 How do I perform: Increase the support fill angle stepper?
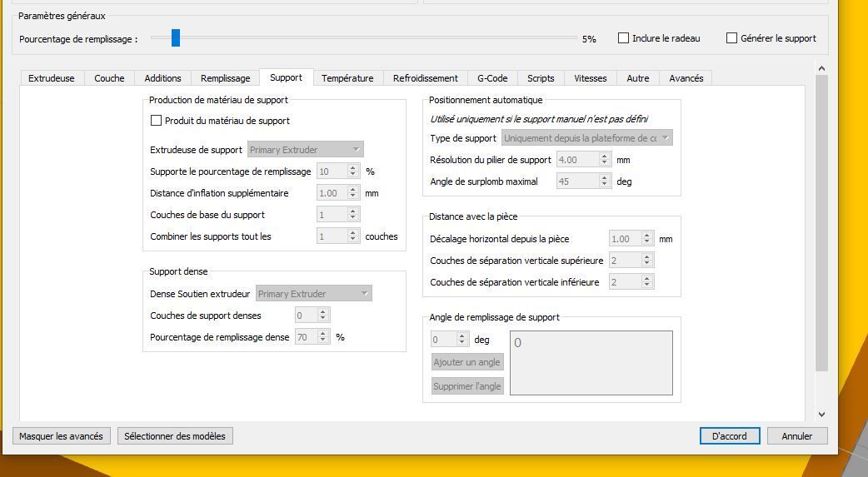pyautogui.click(x=462, y=335)
